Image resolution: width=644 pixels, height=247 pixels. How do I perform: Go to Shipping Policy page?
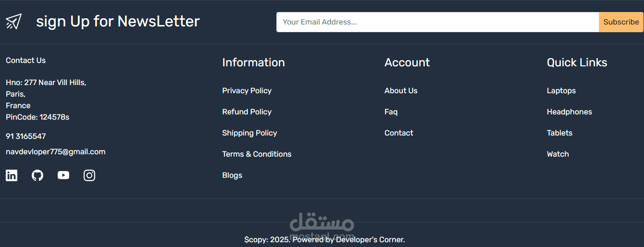(249, 133)
